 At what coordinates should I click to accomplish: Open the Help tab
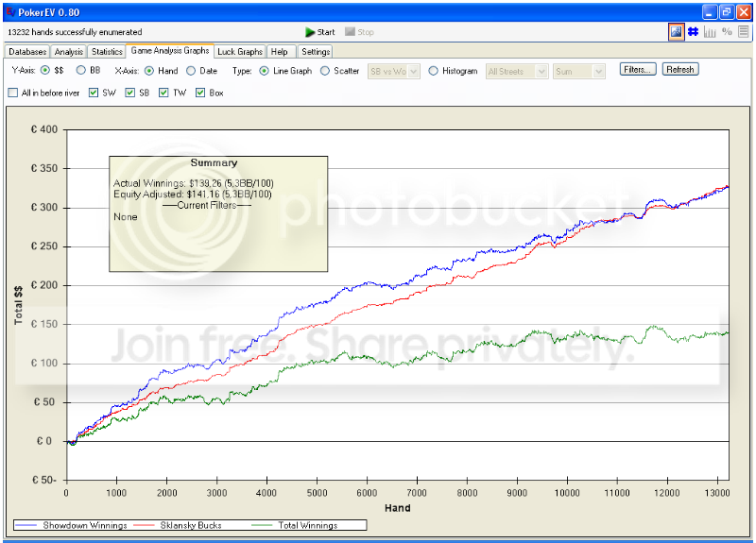[279, 52]
